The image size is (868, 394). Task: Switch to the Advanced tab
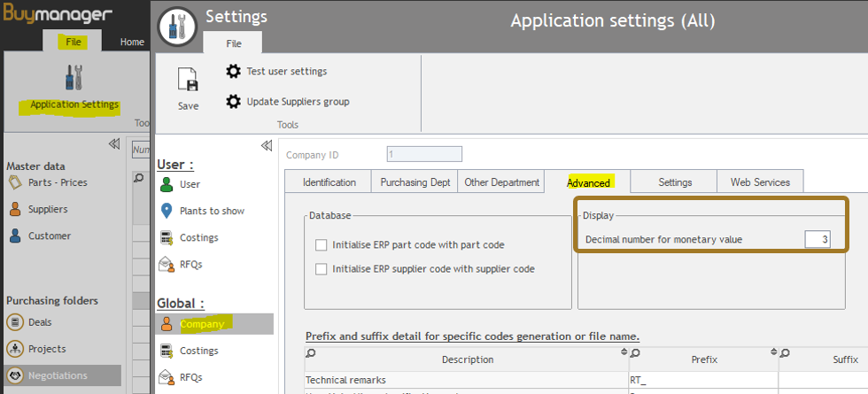point(588,182)
